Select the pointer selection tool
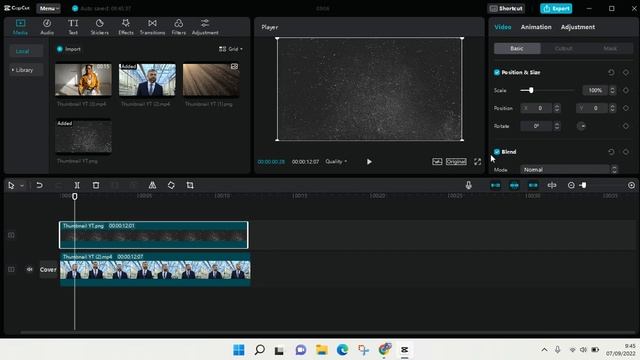The height and width of the screenshot is (360, 640). coord(11,185)
